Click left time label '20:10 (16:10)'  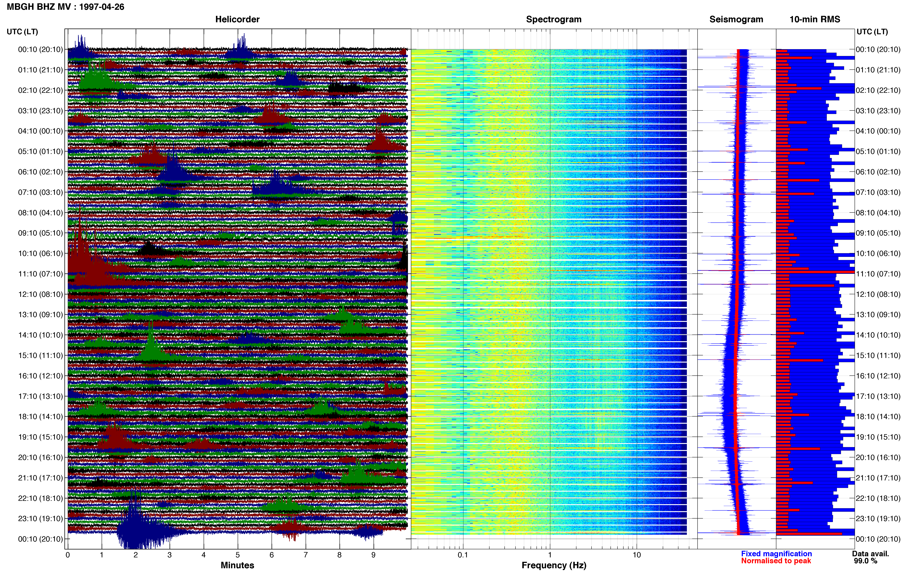41,458
